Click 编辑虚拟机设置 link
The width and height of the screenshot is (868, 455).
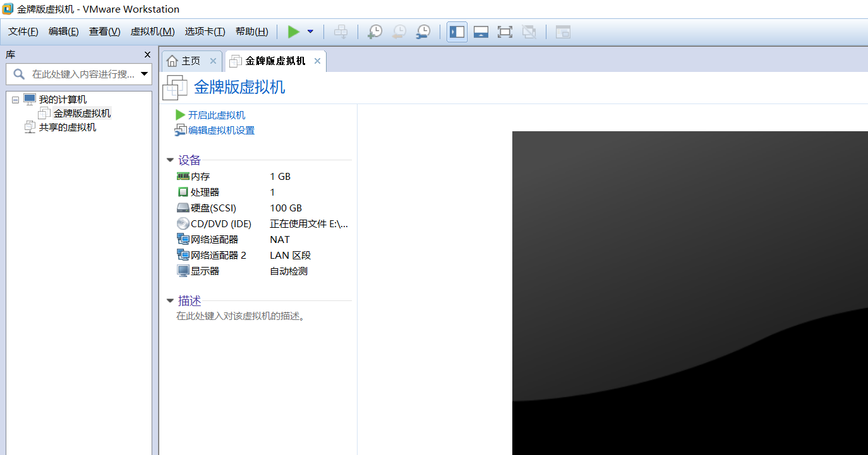point(221,131)
